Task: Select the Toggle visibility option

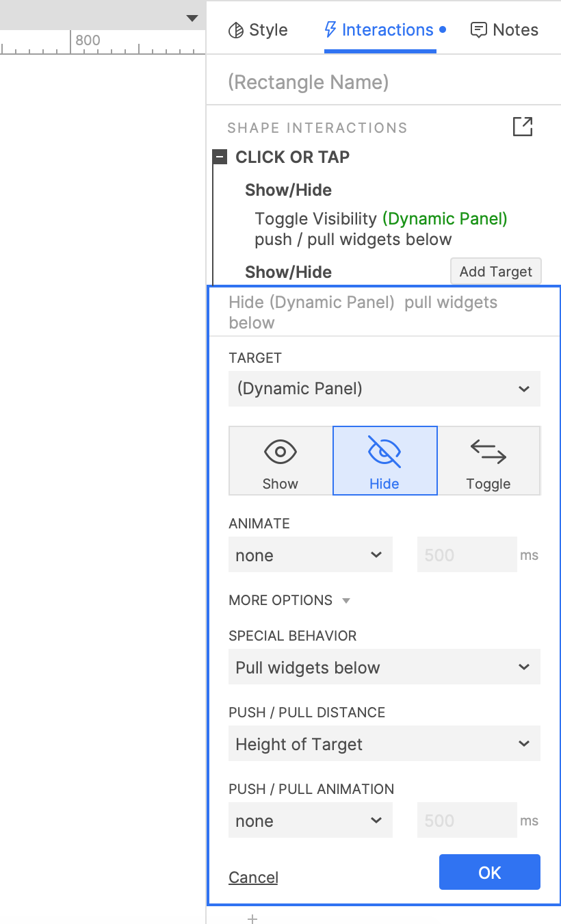Action: coord(488,461)
